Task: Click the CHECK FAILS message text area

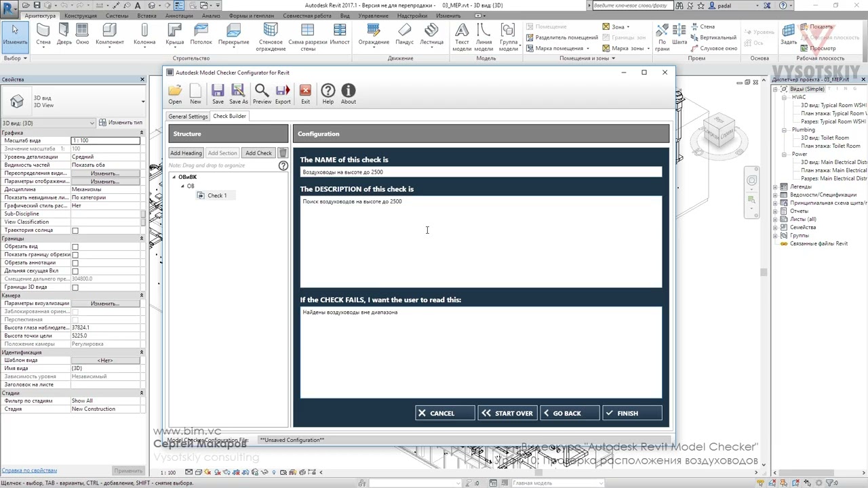Action: pos(481,352)
